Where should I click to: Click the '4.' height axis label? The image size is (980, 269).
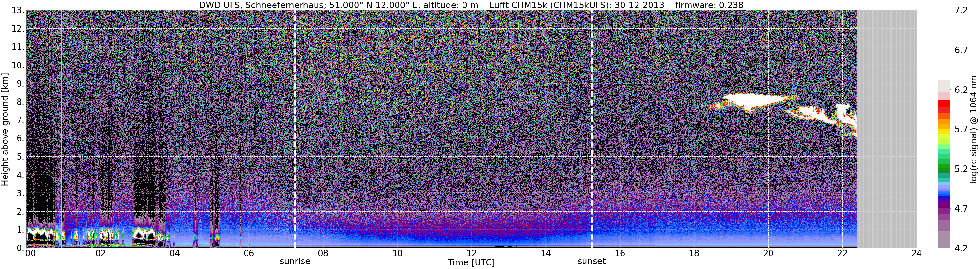20,175
